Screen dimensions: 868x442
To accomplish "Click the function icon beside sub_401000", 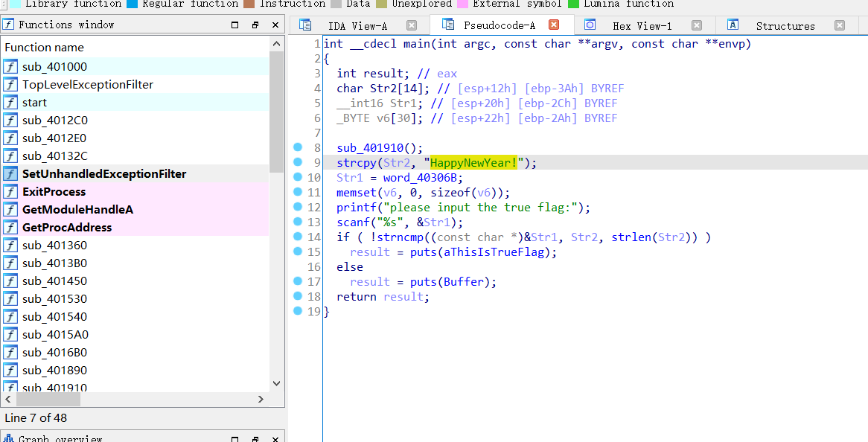I will point(10,67).
